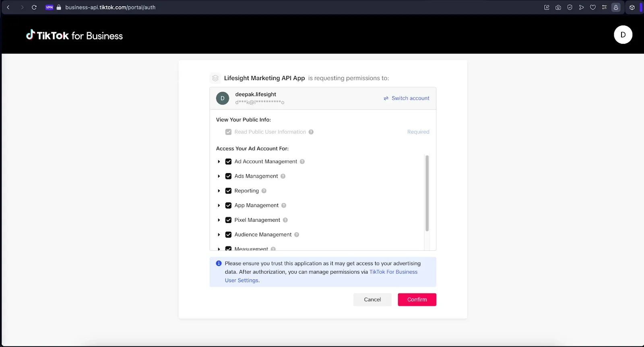Click the Cancel button

click(x=372, y=299)
